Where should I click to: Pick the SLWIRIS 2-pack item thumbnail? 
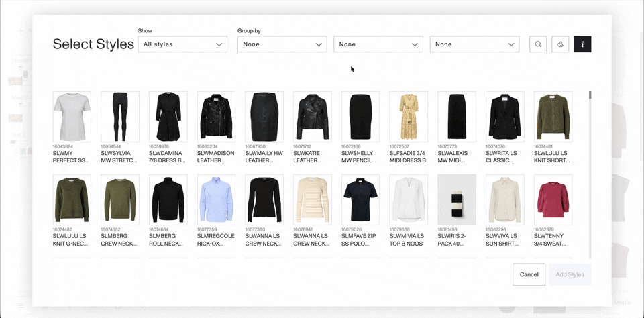[457, 200]
